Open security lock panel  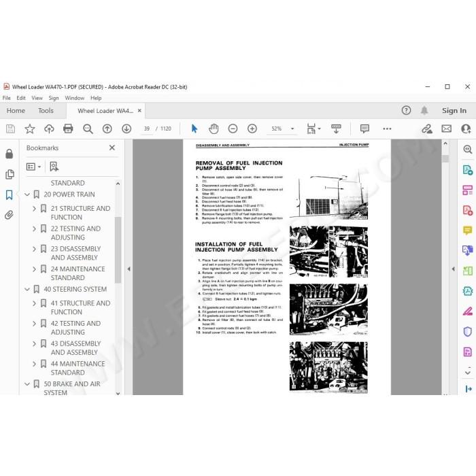(10, 154)
